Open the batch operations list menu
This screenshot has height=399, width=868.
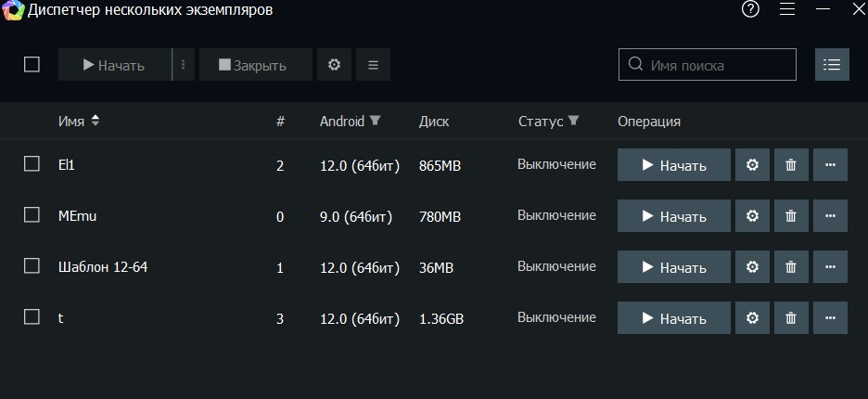373,65
